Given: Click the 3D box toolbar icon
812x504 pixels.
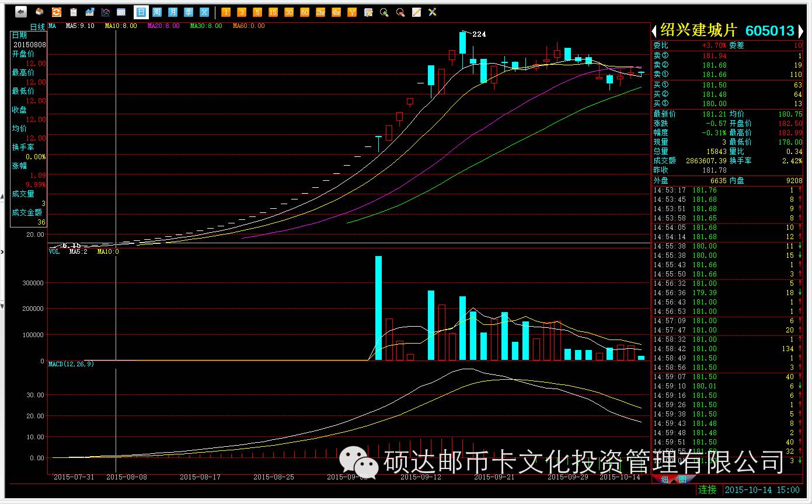Looking at the screenshot, I should click(x=39, y=12).
